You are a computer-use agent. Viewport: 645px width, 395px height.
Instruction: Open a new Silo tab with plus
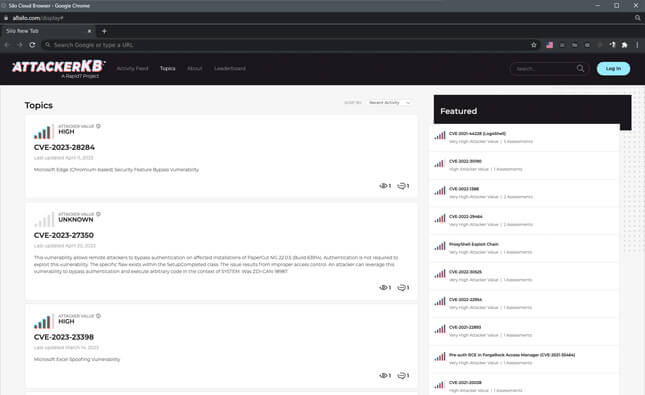104,31
